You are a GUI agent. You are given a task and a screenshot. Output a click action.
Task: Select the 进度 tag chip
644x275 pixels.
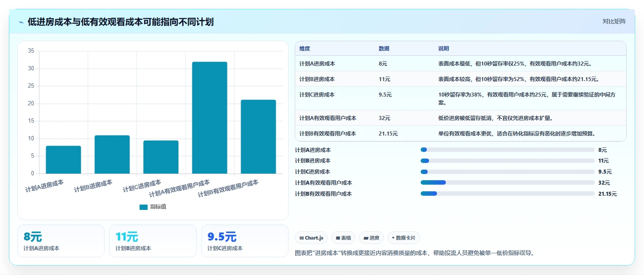tap(371, 238)
